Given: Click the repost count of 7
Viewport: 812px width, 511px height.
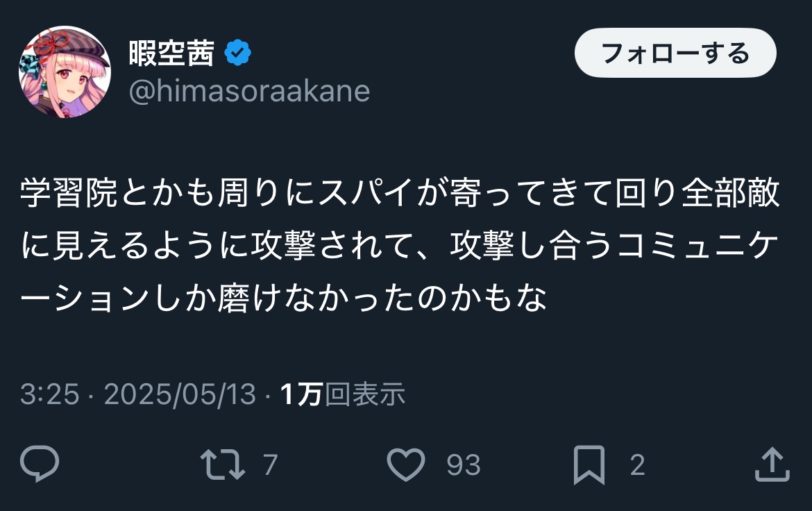Looking at the screenshot, I should [x=271, y=464].
